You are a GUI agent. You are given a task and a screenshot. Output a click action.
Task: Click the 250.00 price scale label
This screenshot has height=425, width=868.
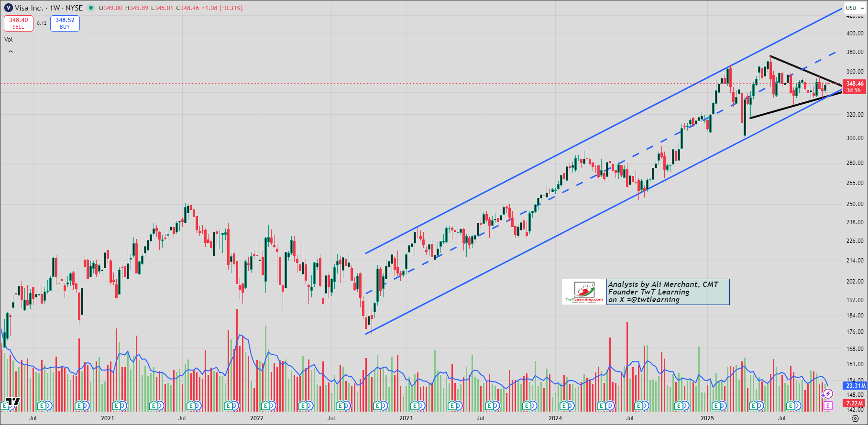pos(855,204)
